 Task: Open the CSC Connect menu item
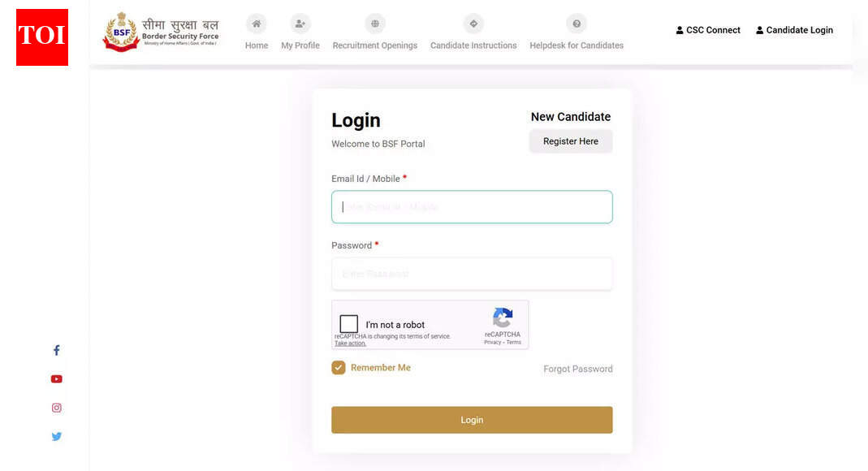point(708,30)
